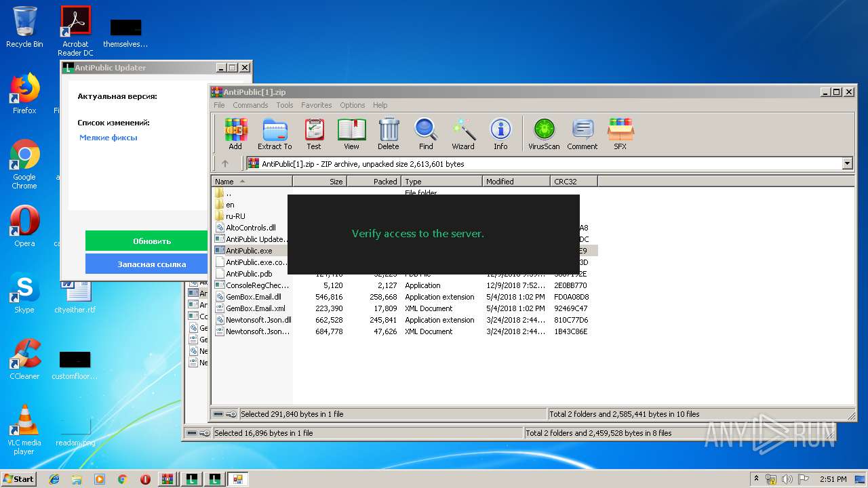This screenshot has width=868, height=488.
Task: Sort by the Name column header
Action: click(252, 181)
